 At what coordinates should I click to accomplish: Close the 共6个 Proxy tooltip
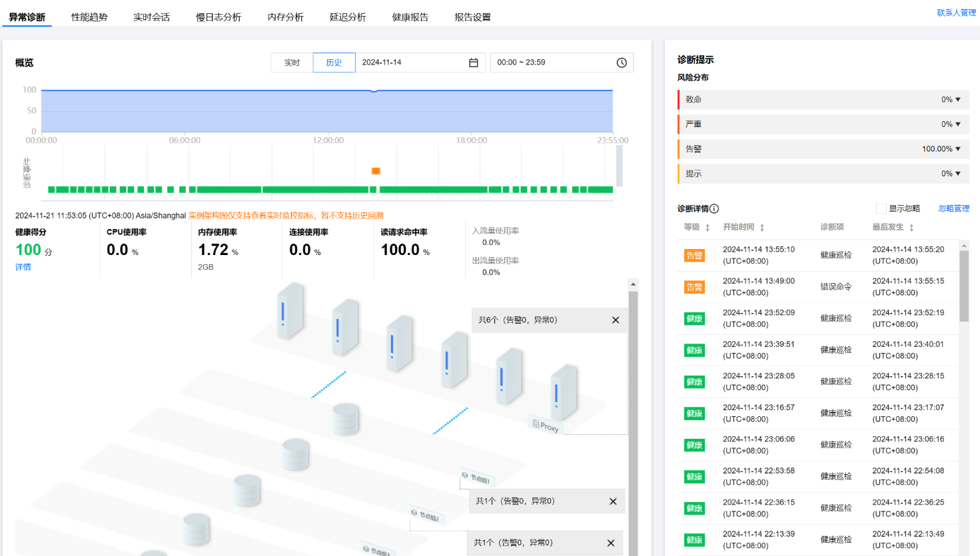click(616, 320)
